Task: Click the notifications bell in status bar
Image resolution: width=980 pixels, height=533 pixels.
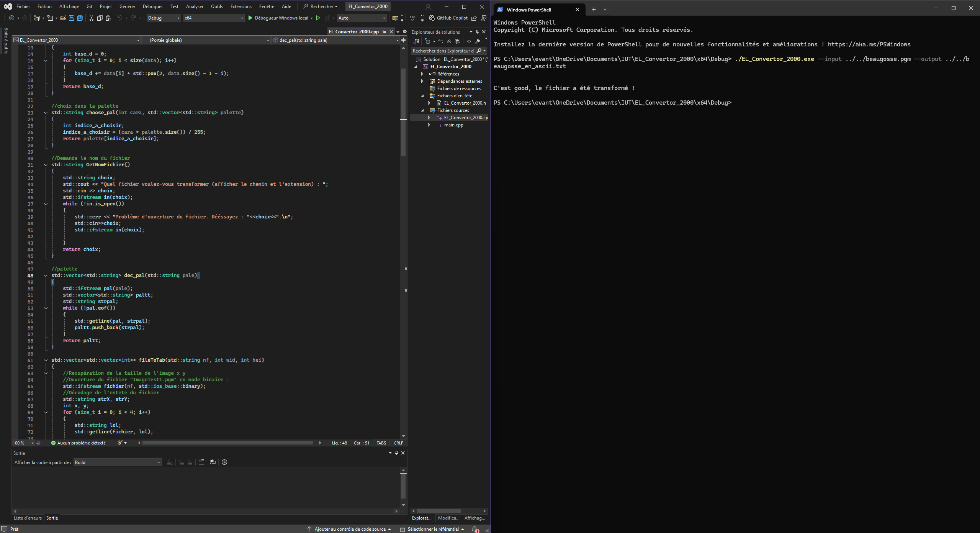Action: [475, 529]
